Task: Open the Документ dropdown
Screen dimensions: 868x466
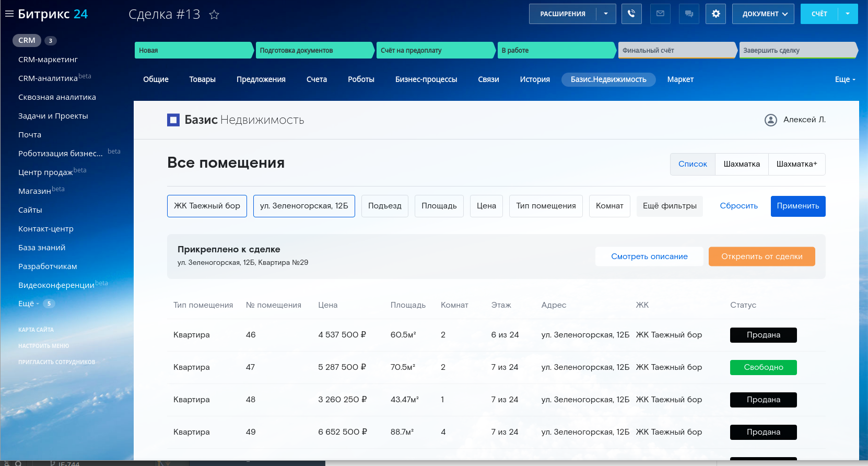Action: click(x=763, y=14)
